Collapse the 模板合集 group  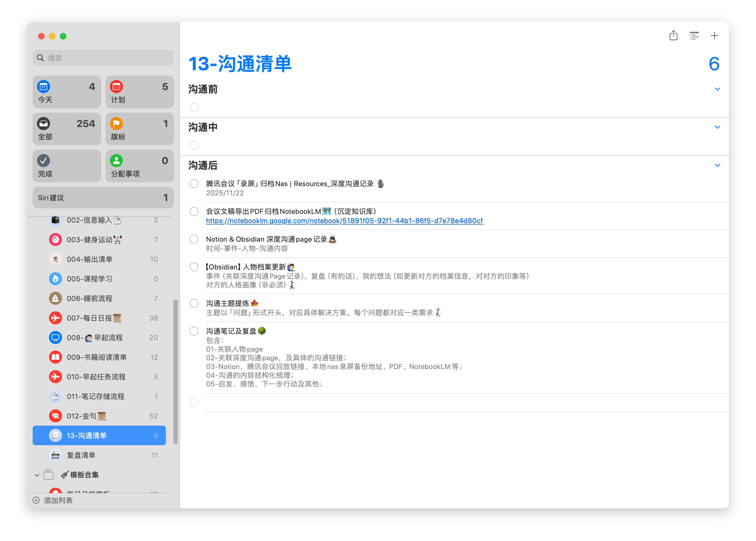coord(37,475)
